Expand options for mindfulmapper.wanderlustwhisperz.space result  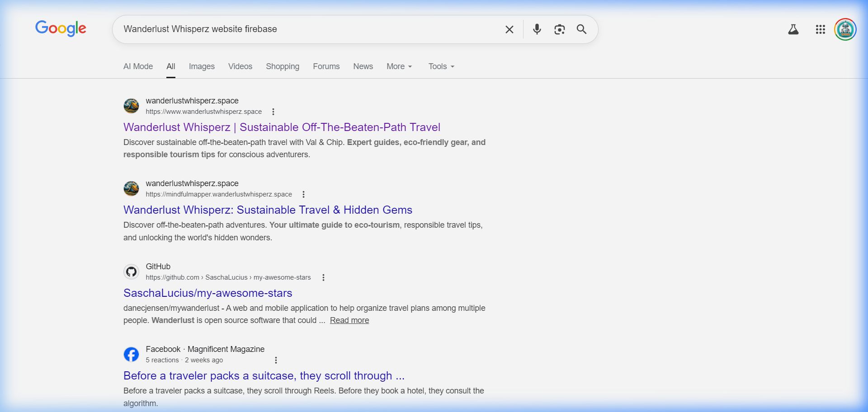[303, 194]
